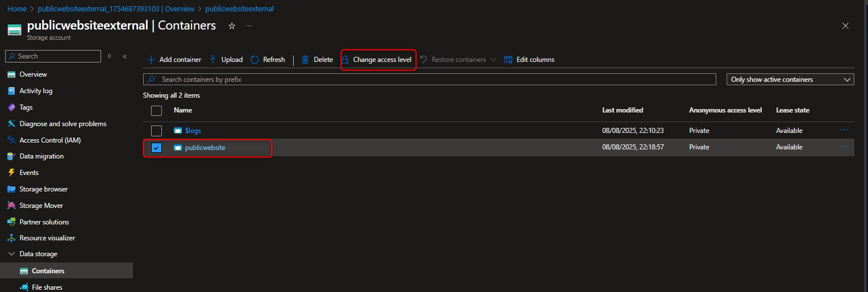
Task: Favorite this page with the star icon
Action: (x=232, y=26)
